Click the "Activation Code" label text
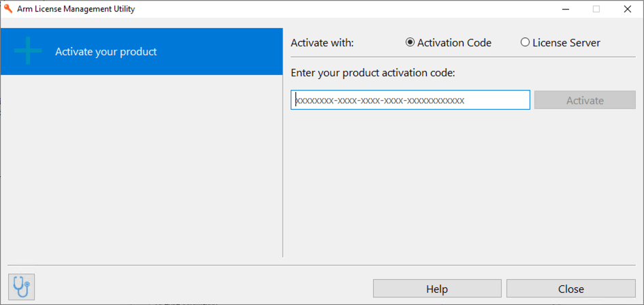The image size is (644, 305). point(454,43)
